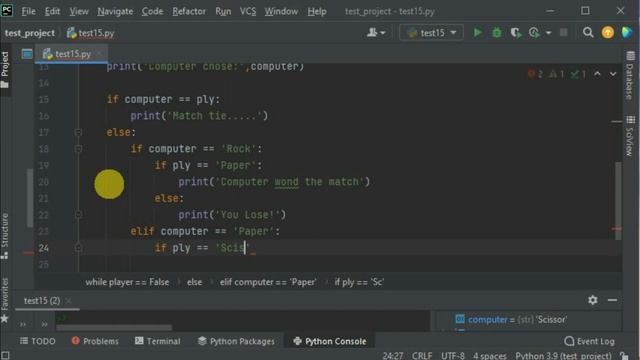This screenshot has width=640, height=360.
Task: Hide the console panel with minus icon
Action: coord(612,300)
